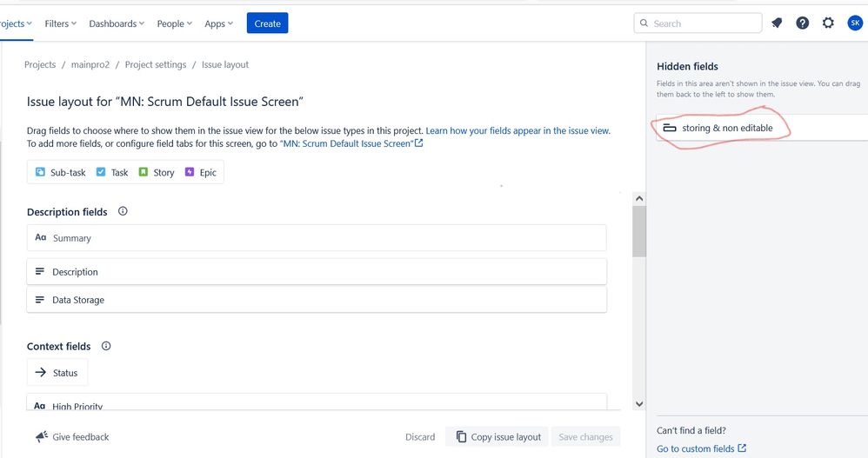This screenshot has height=458, width=868.
Task: Click the field list scrollbar thumb
Action: 639,231
